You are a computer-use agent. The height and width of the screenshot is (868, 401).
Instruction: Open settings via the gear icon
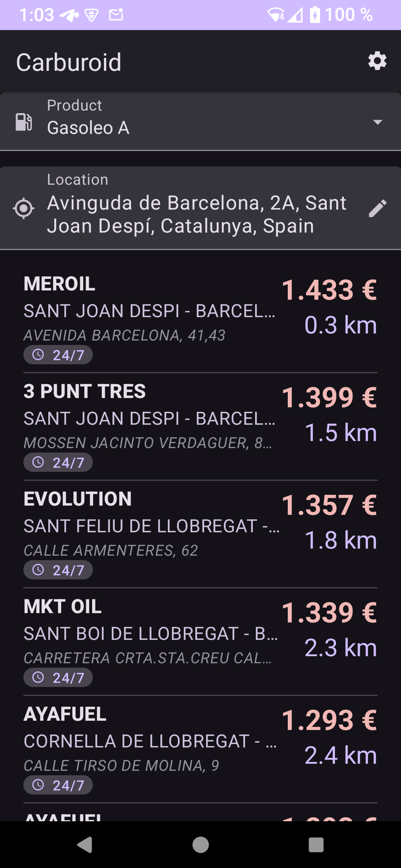(x=377, y=61)
